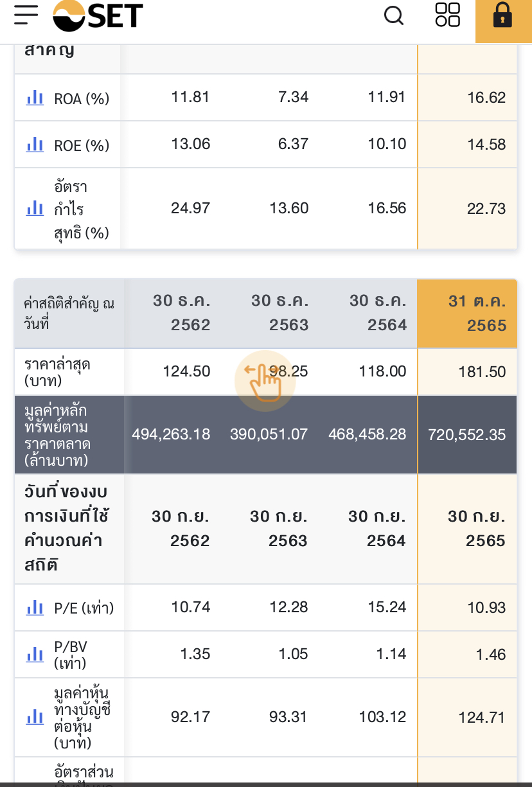
Task: Open the four-square apps grid icon
Action: (x=448, y=15)
